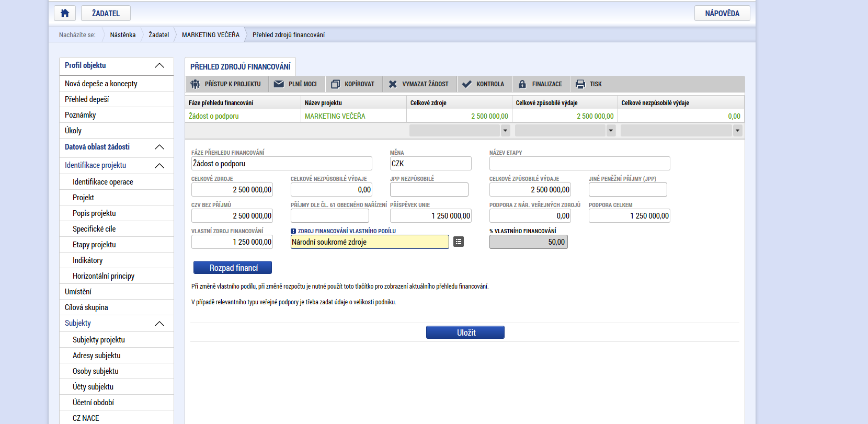This screenshot has height=424, width=868.
Task: Open Popis projektu
Action: (117, 213)
